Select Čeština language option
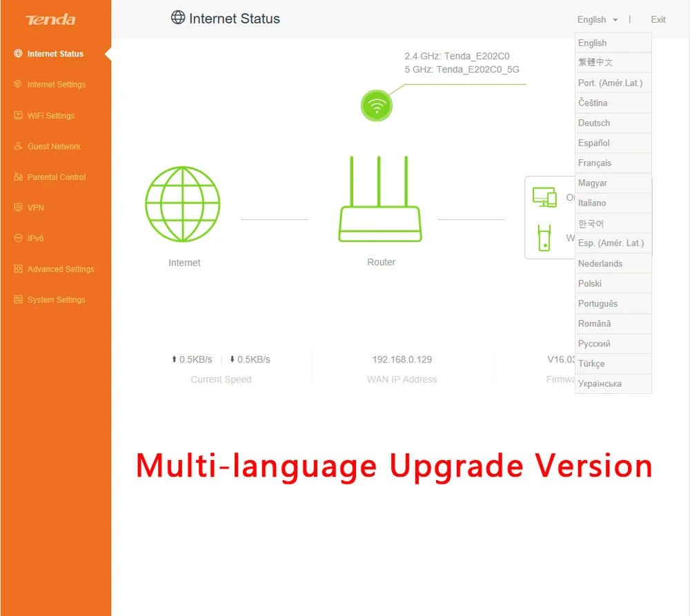Screen dimensions: 690x616 (x=613, y=103)
